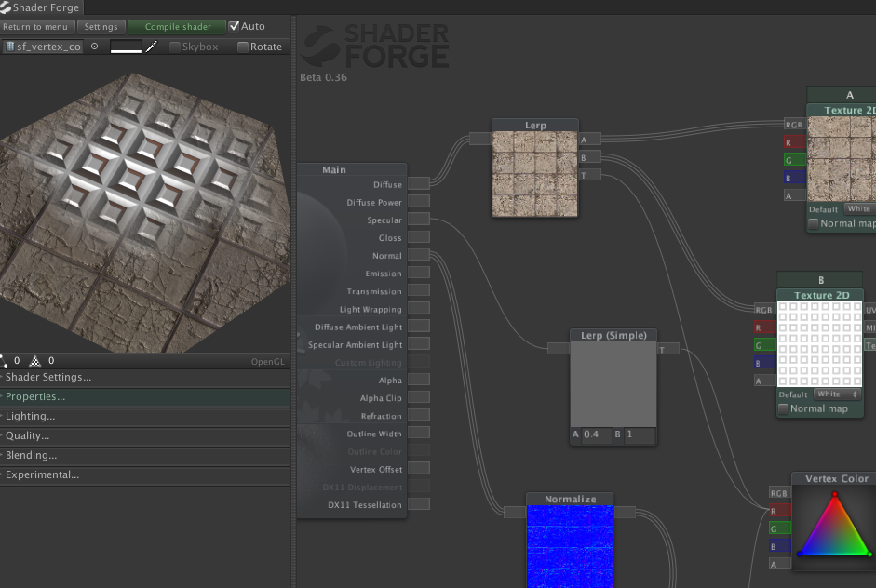This screenshot has width=876, height=588.
Task: Click the Lerp node B input connector
Action: click(590, 158)
